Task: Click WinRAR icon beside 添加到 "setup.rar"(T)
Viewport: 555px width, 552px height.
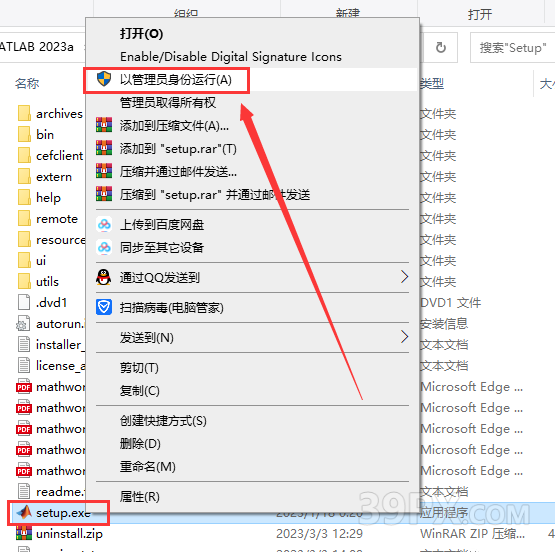Action: tap(104, 148)
